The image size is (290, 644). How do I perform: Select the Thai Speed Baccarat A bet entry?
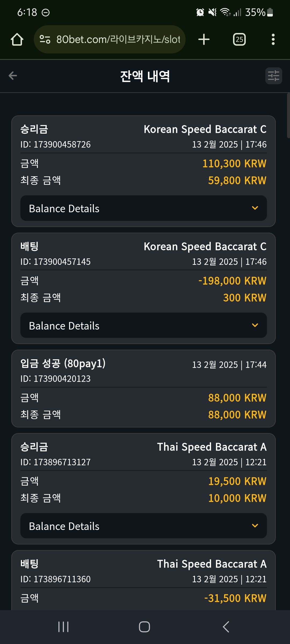point(144,580)
